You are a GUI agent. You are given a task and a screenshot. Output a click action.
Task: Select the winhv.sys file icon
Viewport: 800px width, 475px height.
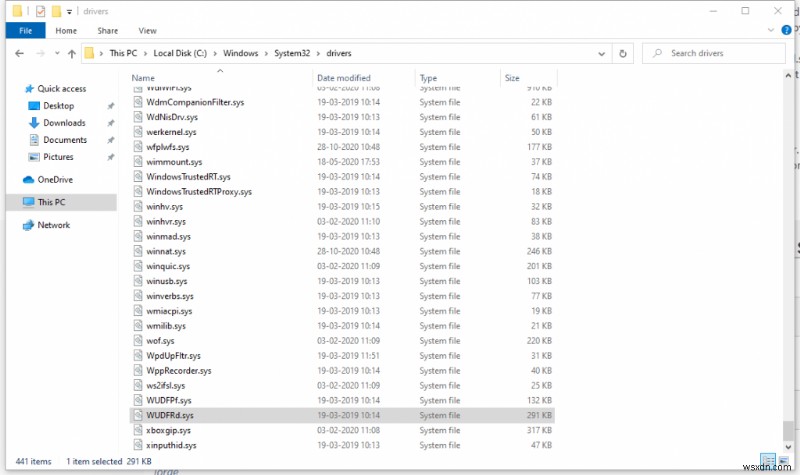click(x=138, y=207)
